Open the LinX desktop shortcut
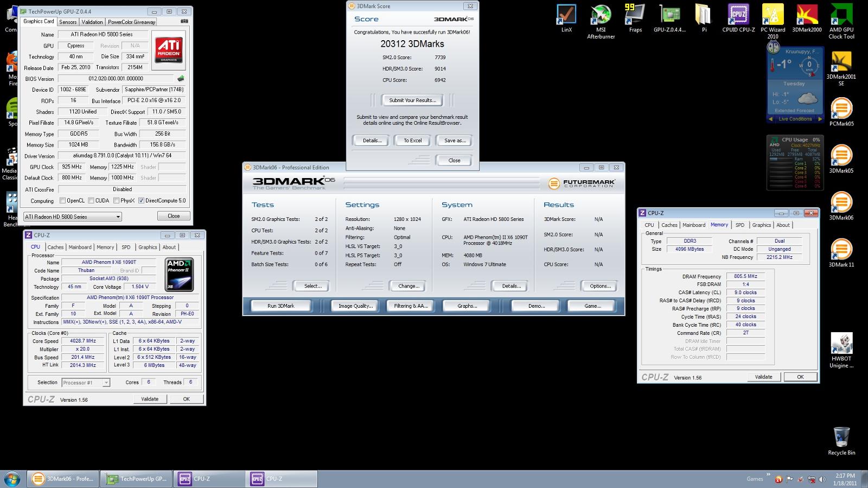 pos(566,18)
